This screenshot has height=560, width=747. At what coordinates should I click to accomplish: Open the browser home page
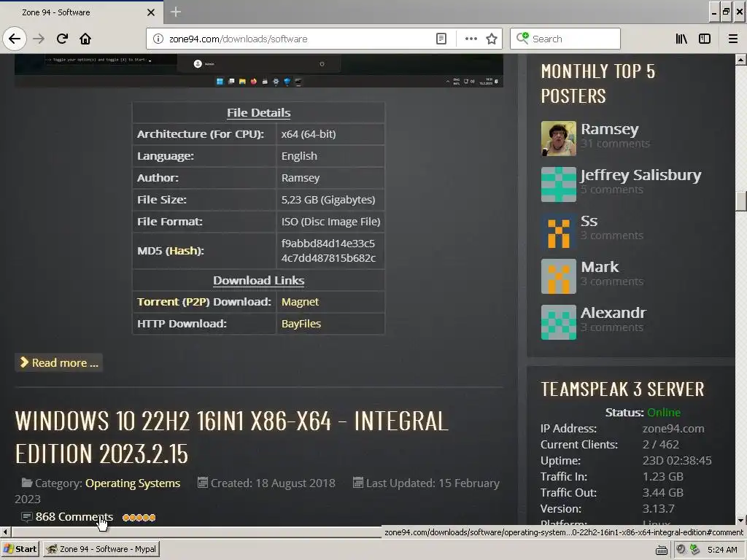pyautogui.click(x=85, y=39)
